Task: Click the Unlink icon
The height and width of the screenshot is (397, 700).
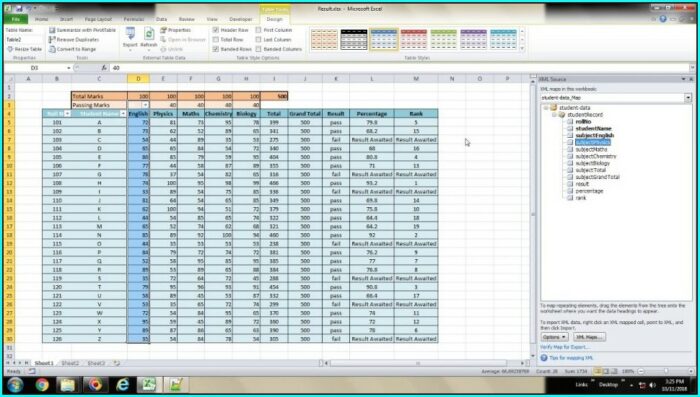Action: tap(163, 49)
